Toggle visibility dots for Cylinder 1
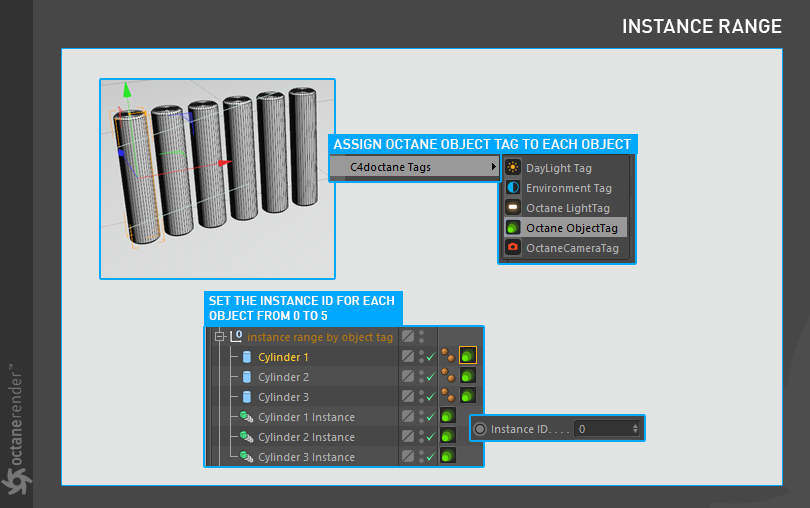The image size is (810, 508). 422,357
